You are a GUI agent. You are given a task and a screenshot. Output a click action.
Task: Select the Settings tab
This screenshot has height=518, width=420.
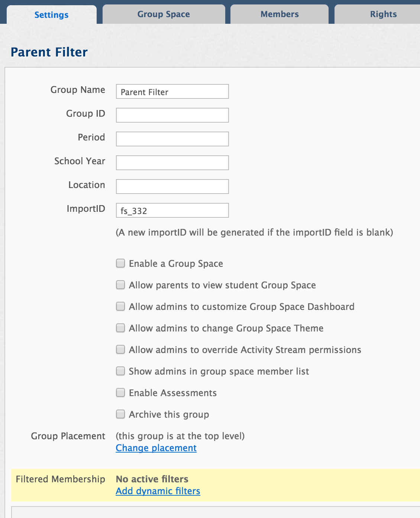(x=52, y=14)
